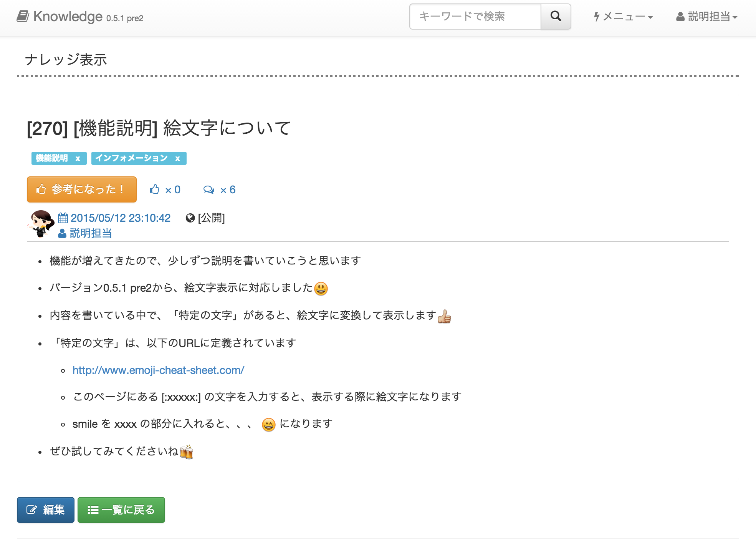
Task: Click the 説明担当 author name link
Action: click(91, 233)
